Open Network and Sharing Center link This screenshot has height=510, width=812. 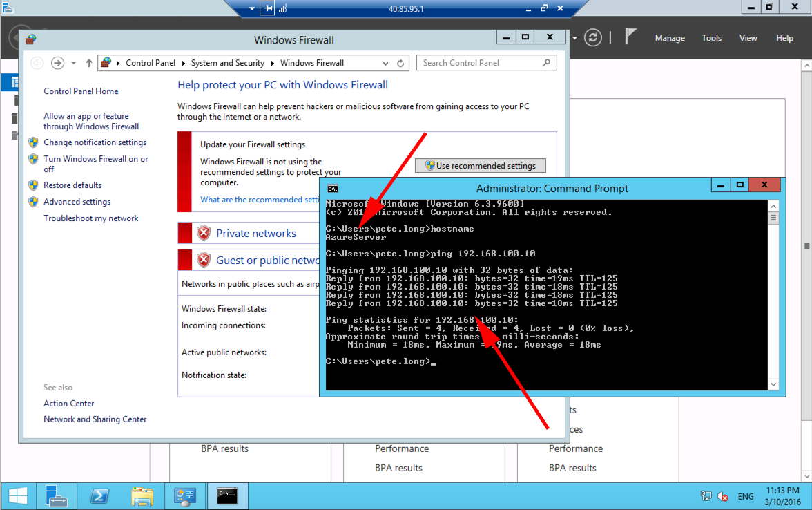95,419
